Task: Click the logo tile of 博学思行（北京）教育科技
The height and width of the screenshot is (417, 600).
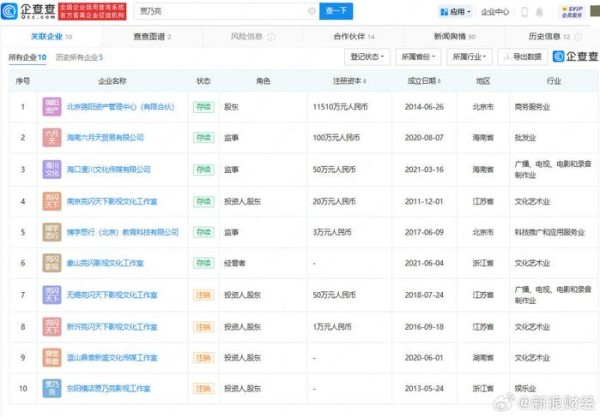Action: point(52,232)
